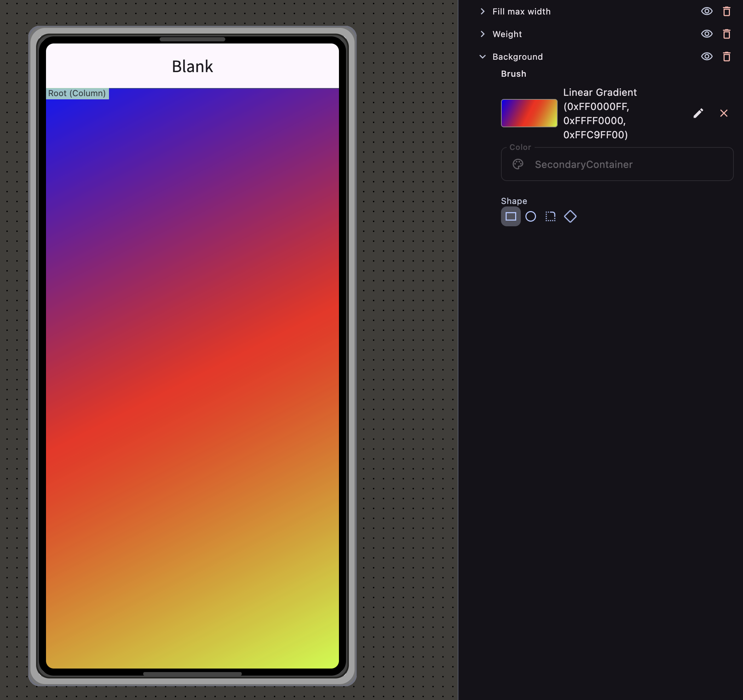Remove the linear gradient brush
Image resolution: width=743 pixels, height=700 pixels.
724,113
